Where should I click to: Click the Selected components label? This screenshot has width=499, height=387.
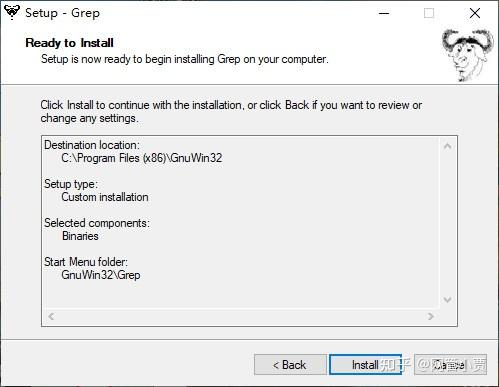tap(97, 223)
